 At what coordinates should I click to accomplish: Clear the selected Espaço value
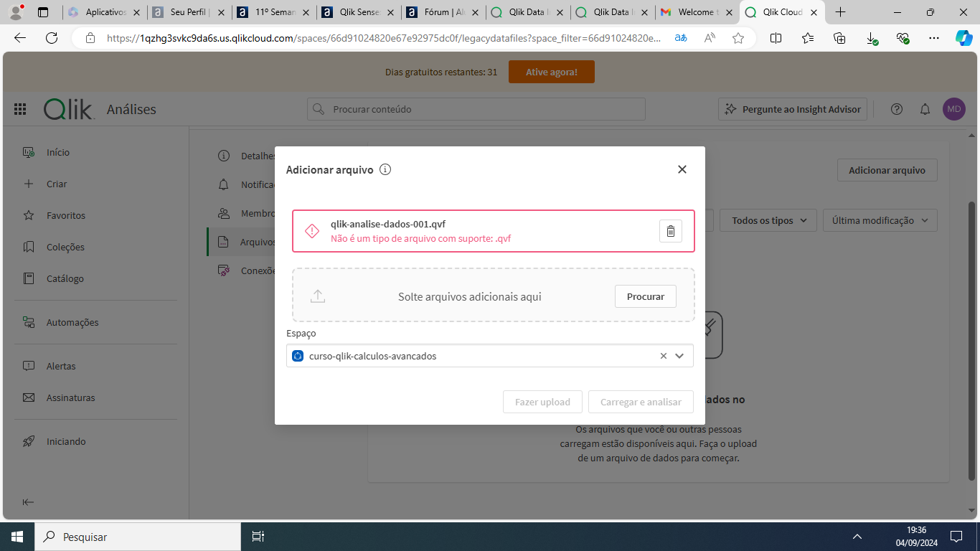(663, 356)
